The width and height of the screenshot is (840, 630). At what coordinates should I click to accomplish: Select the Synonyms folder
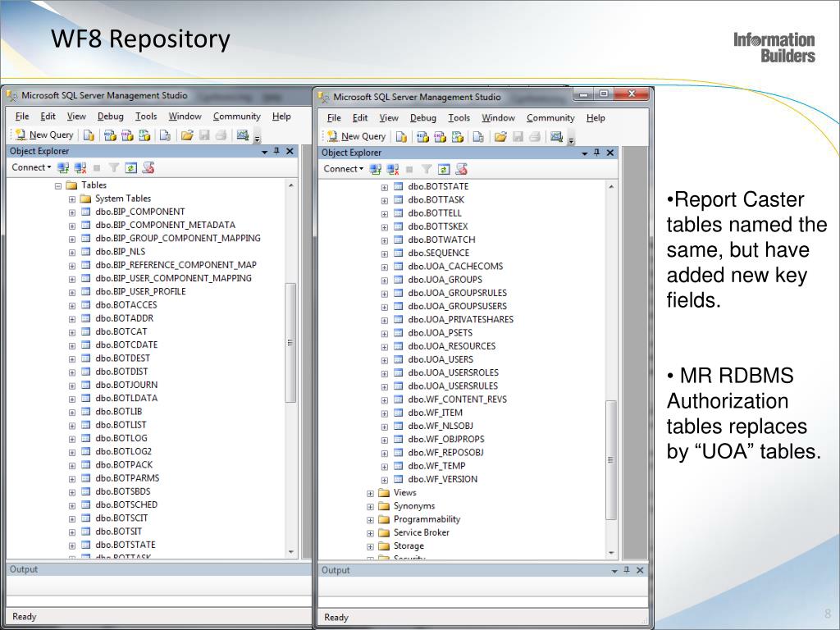414,505
